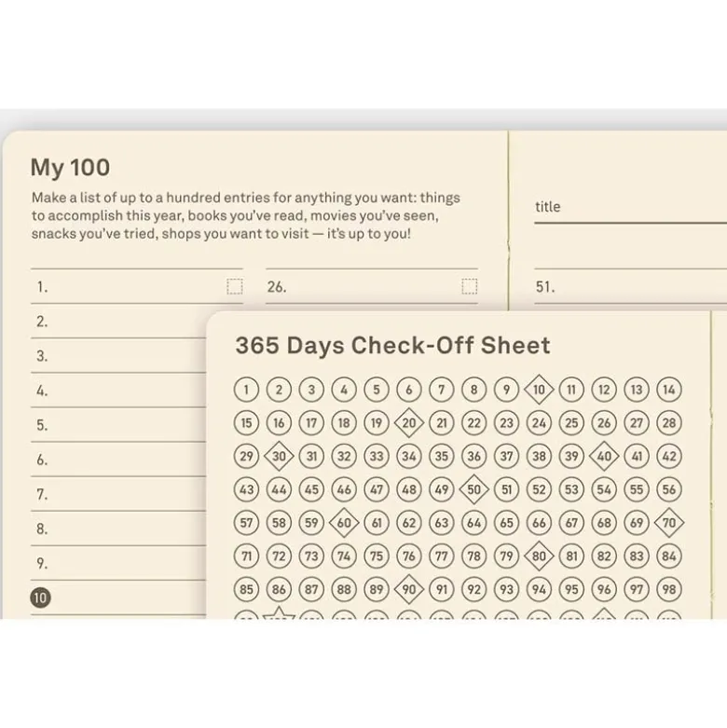Viewport: 727px width, 728px height.
Task: Check off the diamond-shaped day 10
Action: coord(539,389)
